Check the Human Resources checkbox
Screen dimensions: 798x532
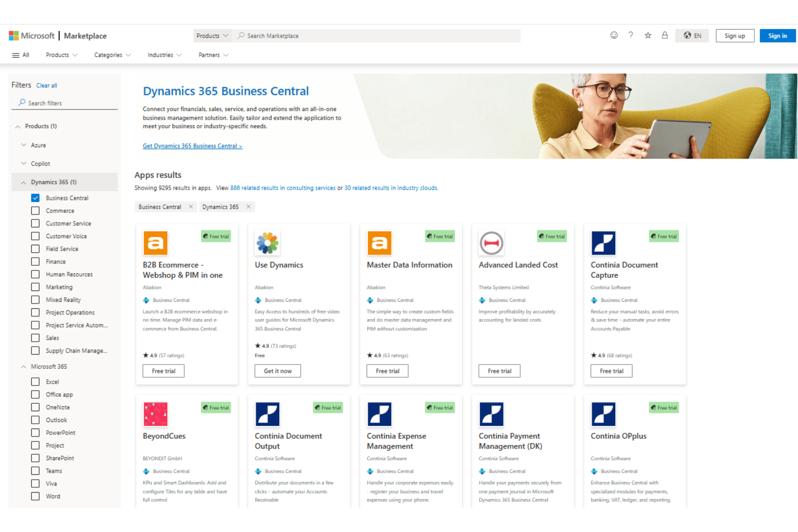coord(35,274)
